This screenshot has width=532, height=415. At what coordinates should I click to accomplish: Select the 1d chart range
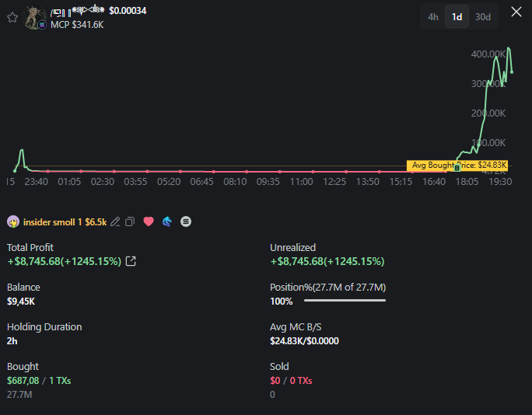point(457,16)
